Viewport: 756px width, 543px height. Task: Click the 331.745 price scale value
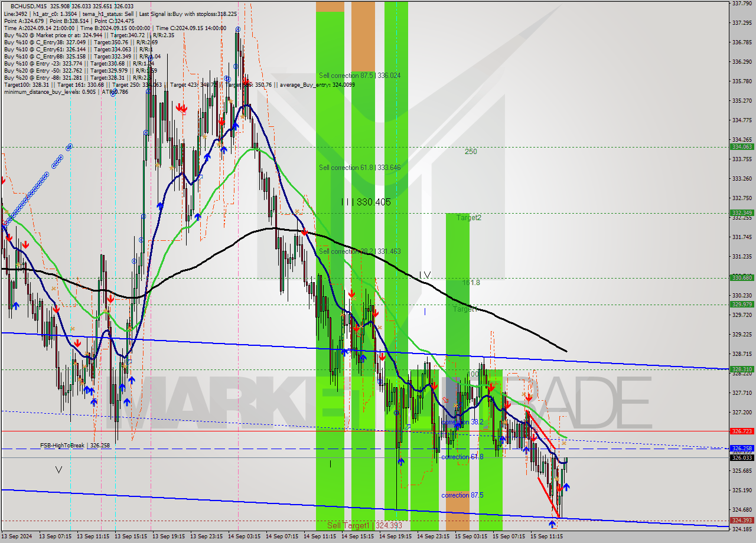tap(742, 237)
